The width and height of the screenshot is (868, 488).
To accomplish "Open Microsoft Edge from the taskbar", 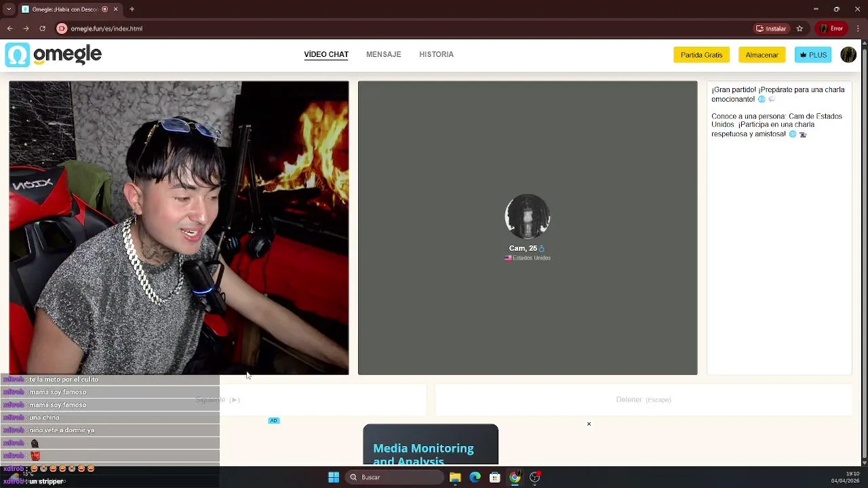I will (475, 477).
